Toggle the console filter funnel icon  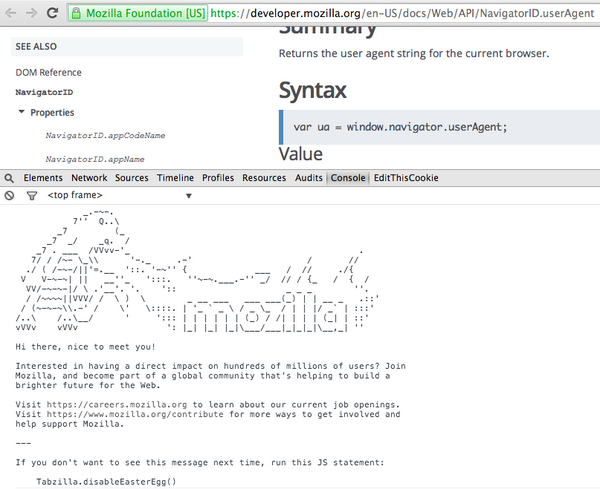(32, 196)
